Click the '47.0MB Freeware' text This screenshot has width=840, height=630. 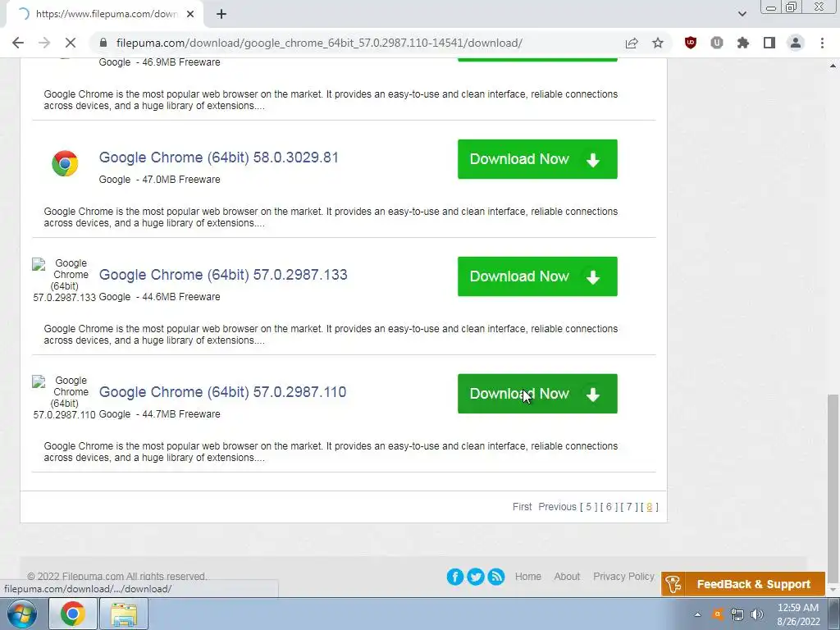point(181,180)
